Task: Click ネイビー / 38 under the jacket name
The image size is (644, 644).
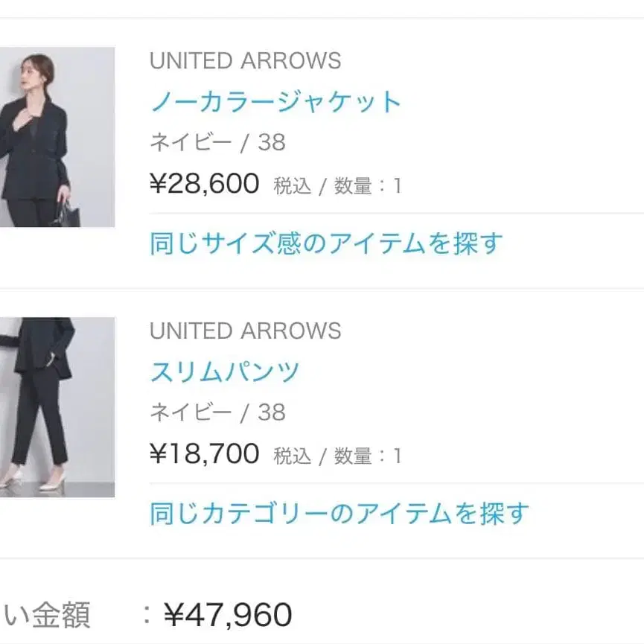Action: (x=217, y=142)
